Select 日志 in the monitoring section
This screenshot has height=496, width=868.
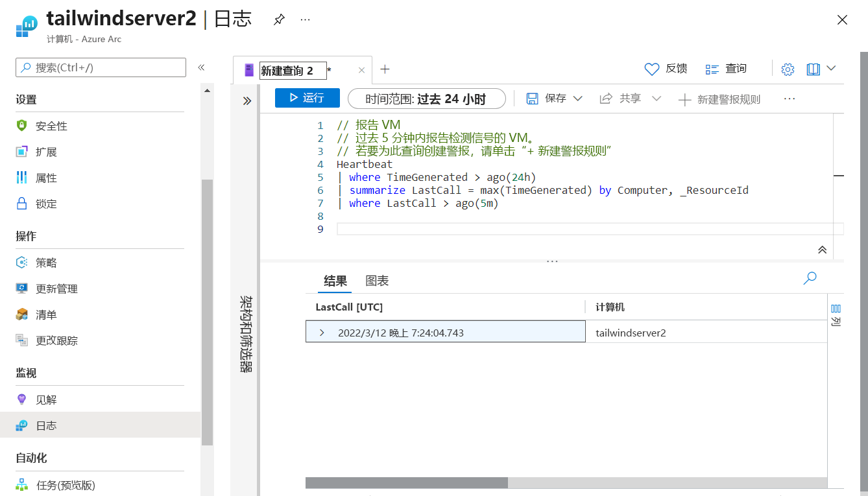[100, 425]
